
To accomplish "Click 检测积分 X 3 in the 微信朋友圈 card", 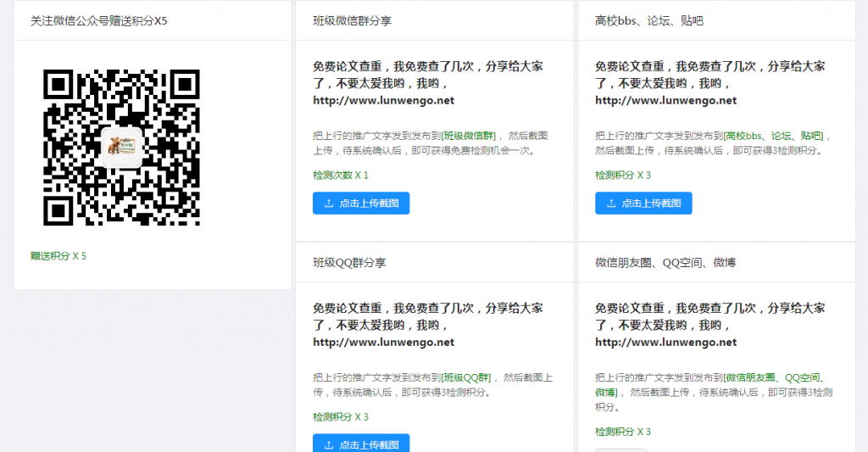I will pyautogui.click(x=623, y=432).
